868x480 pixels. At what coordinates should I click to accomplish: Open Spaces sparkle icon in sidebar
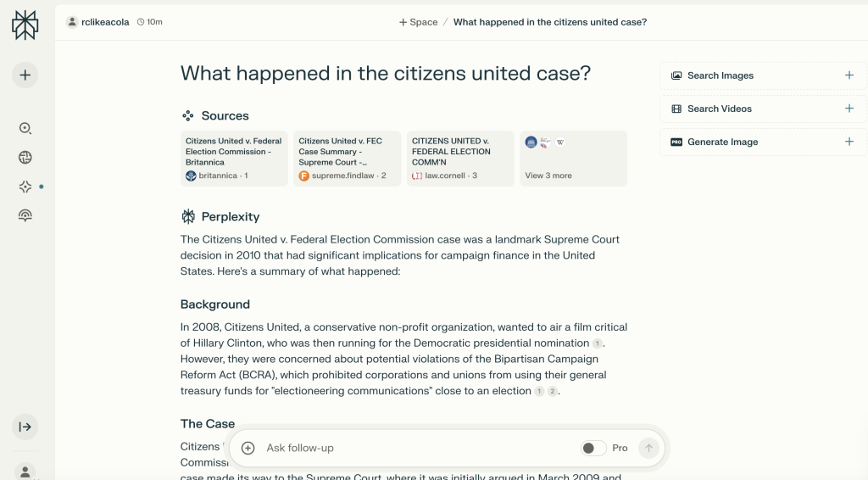25,187
